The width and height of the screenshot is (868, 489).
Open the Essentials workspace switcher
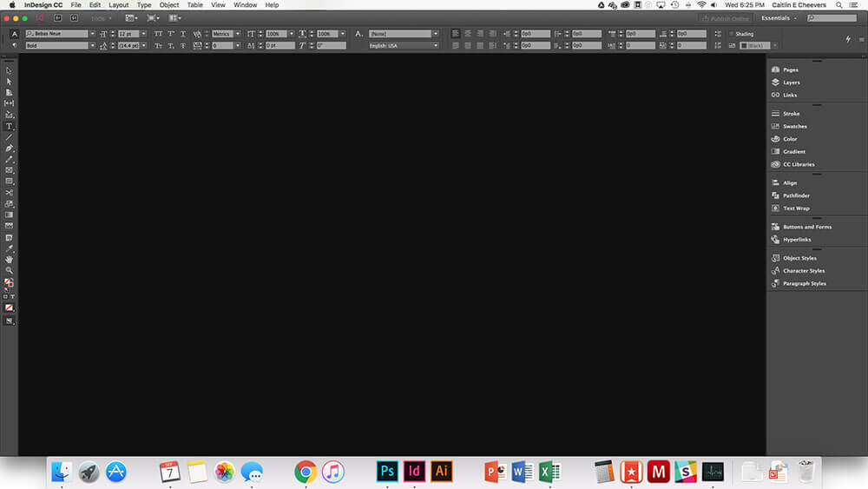pyautogui.click(x=779, y=18)
